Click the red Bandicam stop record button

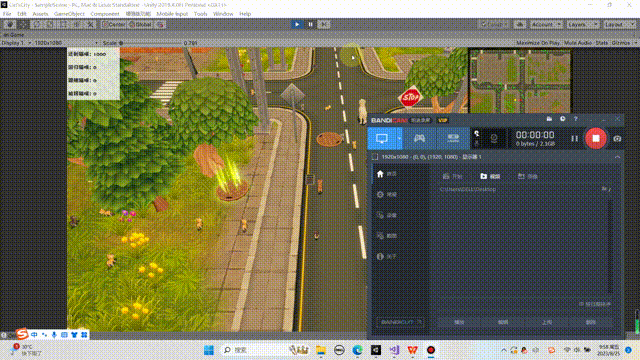tap(596, 138)
